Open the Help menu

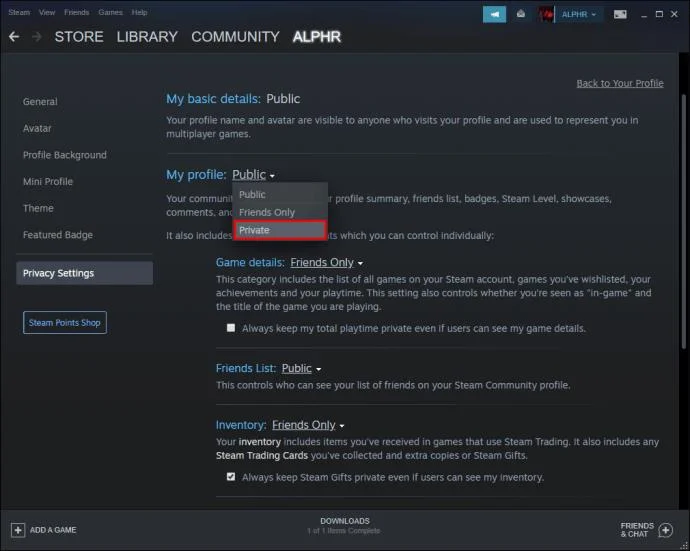tap(139, 12)
